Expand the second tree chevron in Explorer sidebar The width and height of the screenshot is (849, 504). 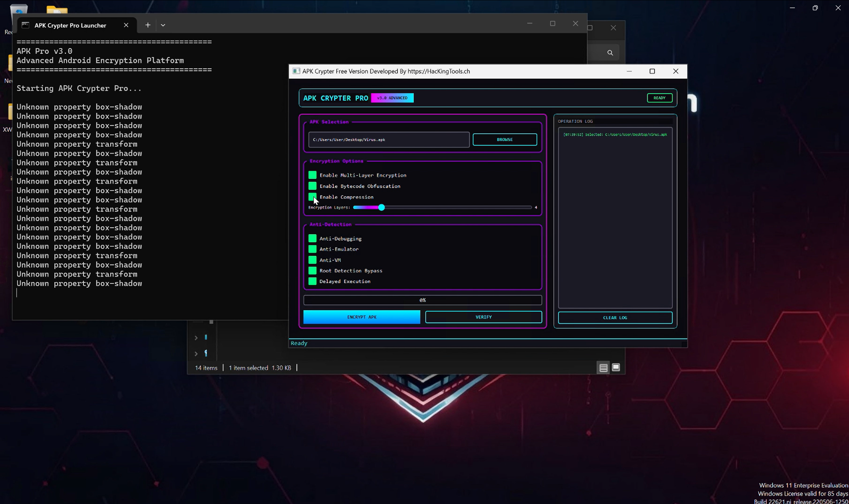[196, 354]
